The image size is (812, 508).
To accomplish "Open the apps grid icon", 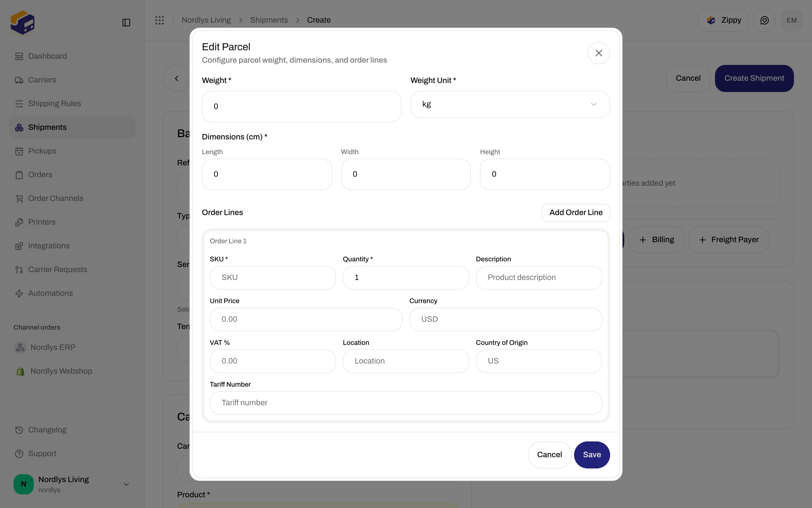I will click(159, 20).
